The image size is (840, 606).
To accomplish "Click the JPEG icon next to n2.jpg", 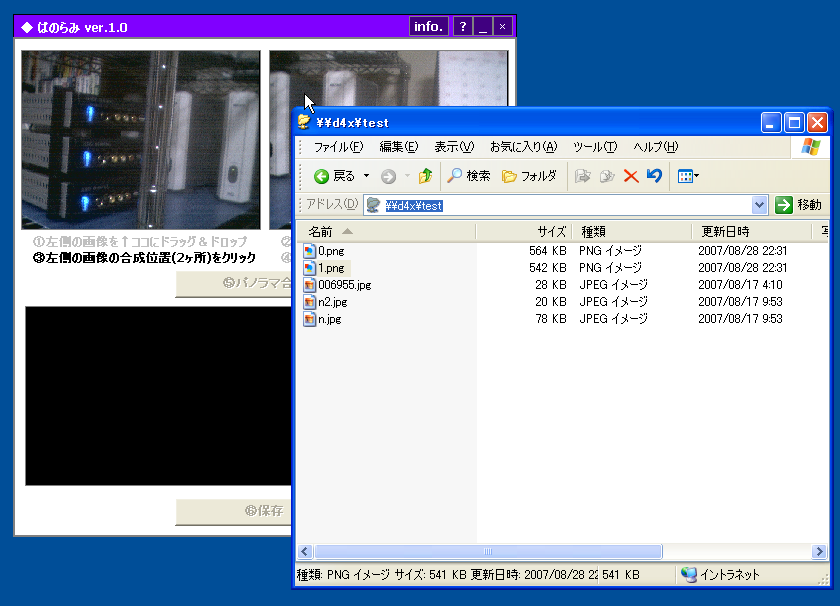I will tap(309, 302).
